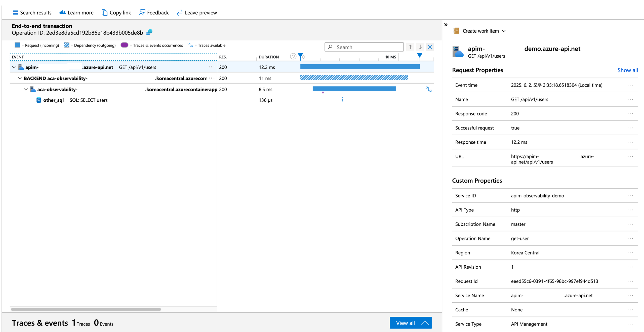The image size is (644, 332).
Task: Clear search with X button
Action: (x=430, y=47)
